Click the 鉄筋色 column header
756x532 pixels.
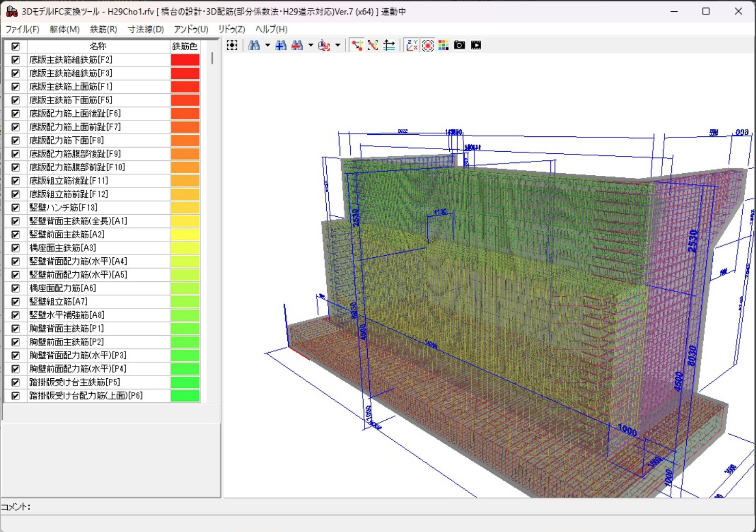click(x=185, y=47)
